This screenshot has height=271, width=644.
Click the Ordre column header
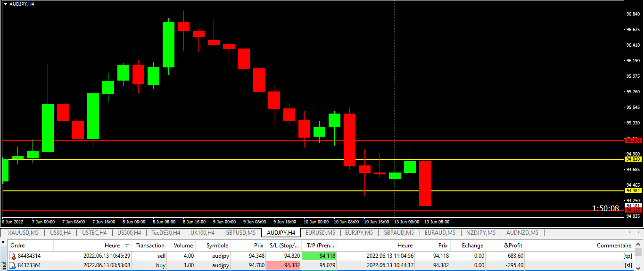click(17, 246)
